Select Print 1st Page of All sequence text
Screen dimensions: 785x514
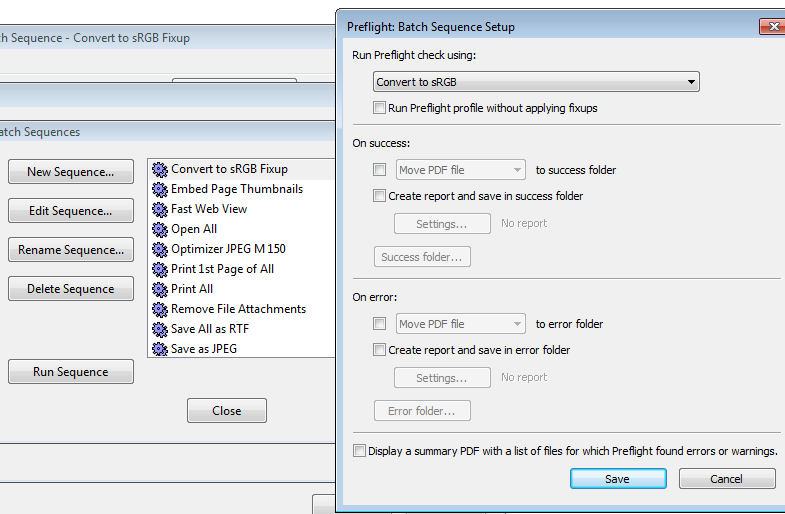(222, 269)
